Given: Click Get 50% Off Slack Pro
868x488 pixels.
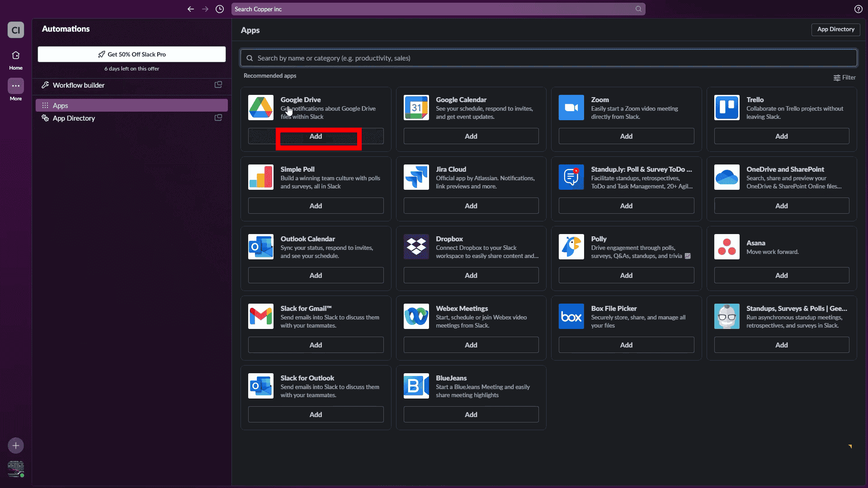Looking at the screenshot, I should [132, 54].
